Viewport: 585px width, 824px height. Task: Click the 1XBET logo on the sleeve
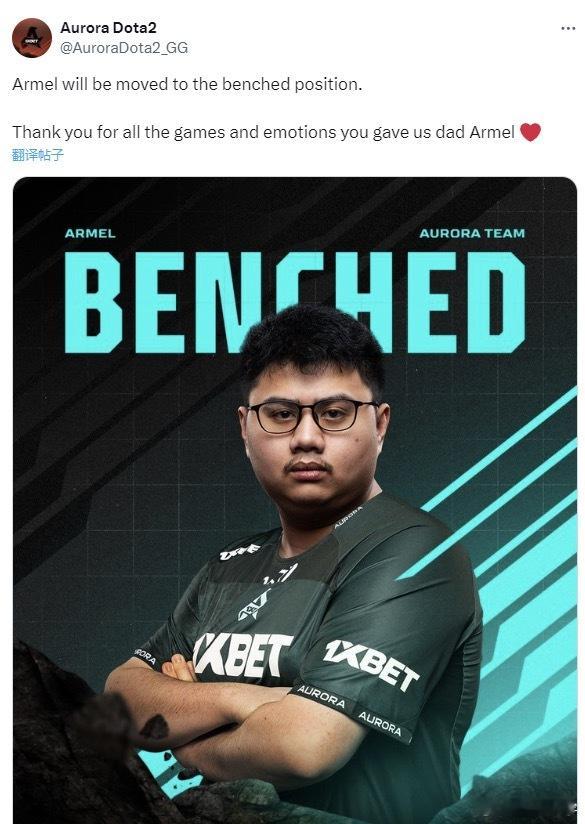(371, 663)
